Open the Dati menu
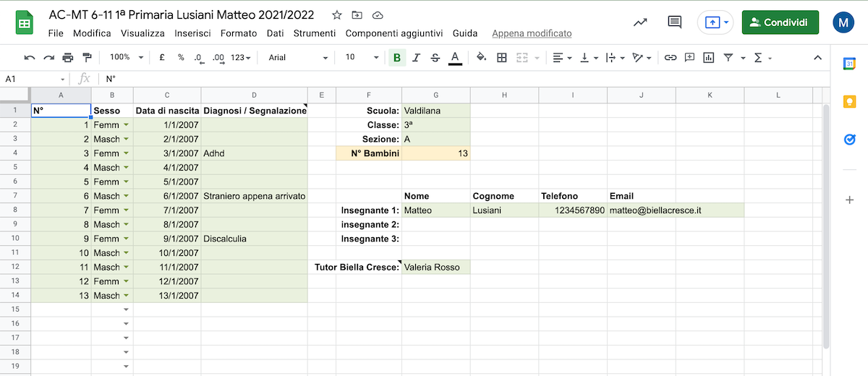 coord(275,33)
